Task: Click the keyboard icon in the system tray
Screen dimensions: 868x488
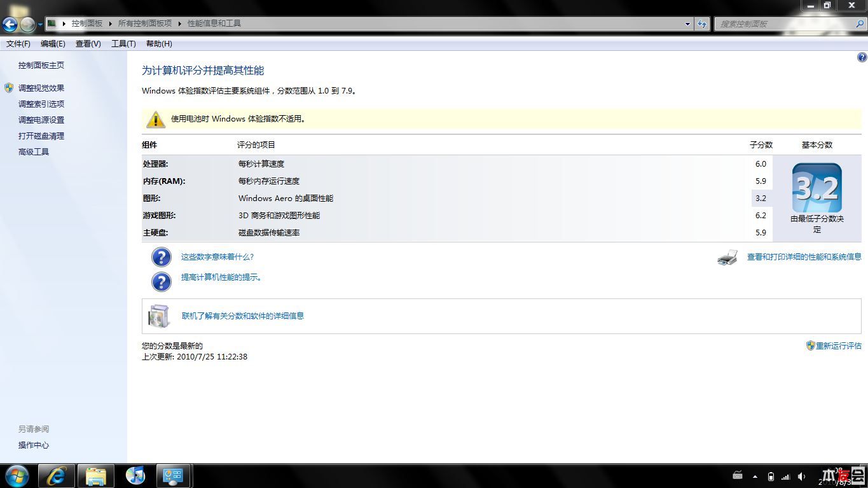Action: pyautogui.click(x=738, y=476)
